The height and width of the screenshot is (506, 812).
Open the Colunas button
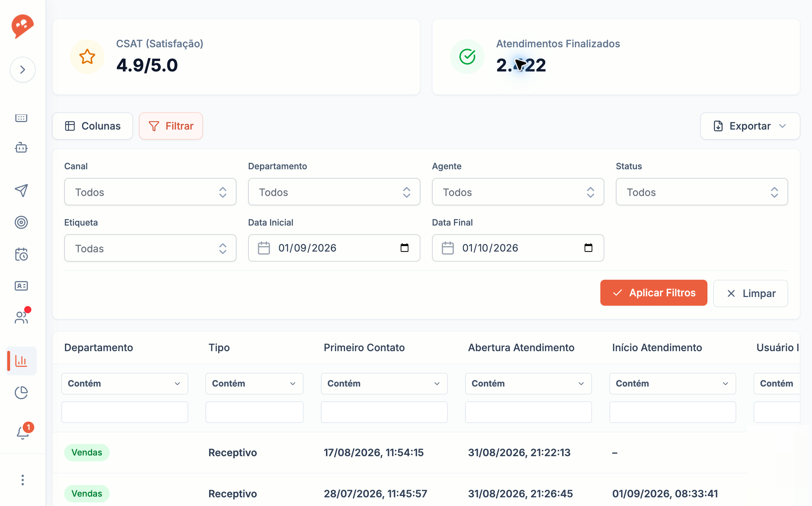[x=93, y=126]
